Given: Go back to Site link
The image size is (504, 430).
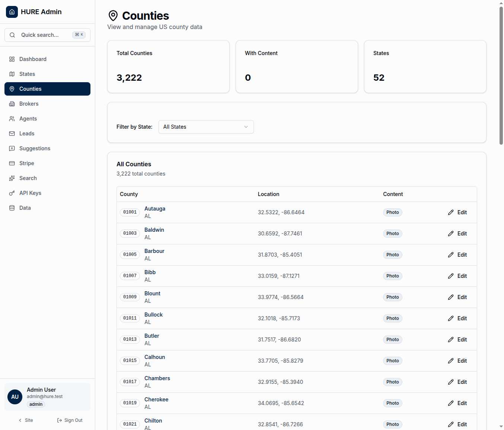Looking at the screenshot, I should pos(26,420).
